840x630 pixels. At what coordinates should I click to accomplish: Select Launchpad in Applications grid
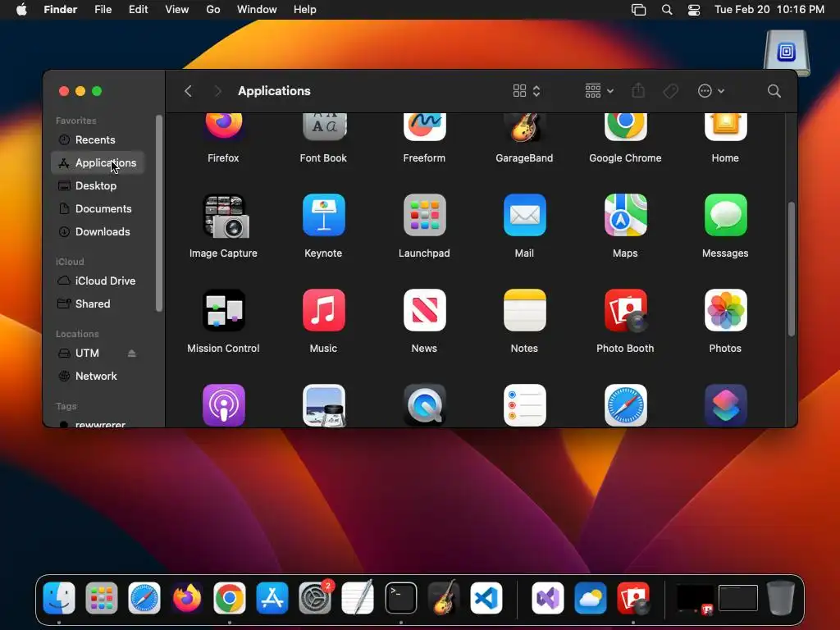(x=424, y=215)
